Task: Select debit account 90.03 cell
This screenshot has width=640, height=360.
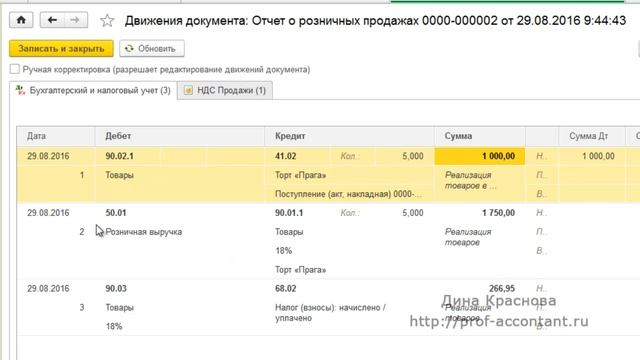Action: (116, 288)
